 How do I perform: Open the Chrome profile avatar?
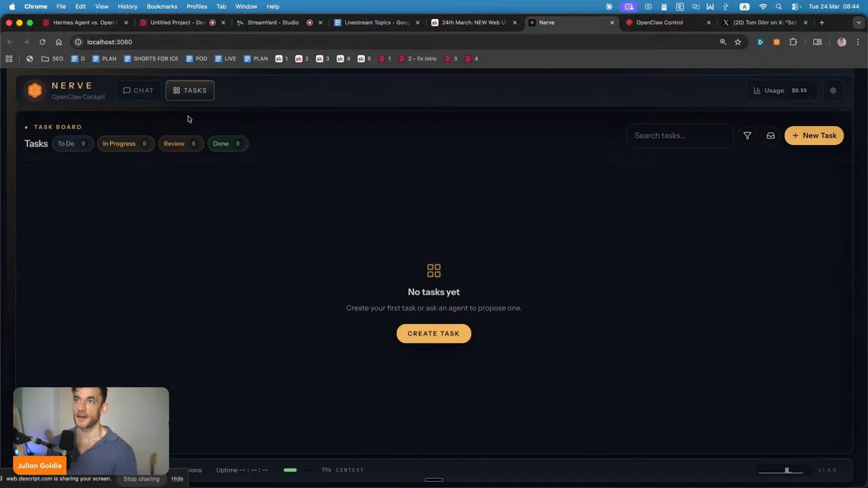click(x=842, y=42)
